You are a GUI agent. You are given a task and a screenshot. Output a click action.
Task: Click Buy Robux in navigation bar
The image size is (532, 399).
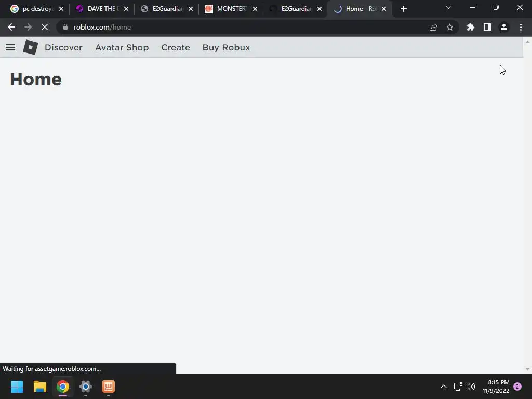click(x=227, y=47)
